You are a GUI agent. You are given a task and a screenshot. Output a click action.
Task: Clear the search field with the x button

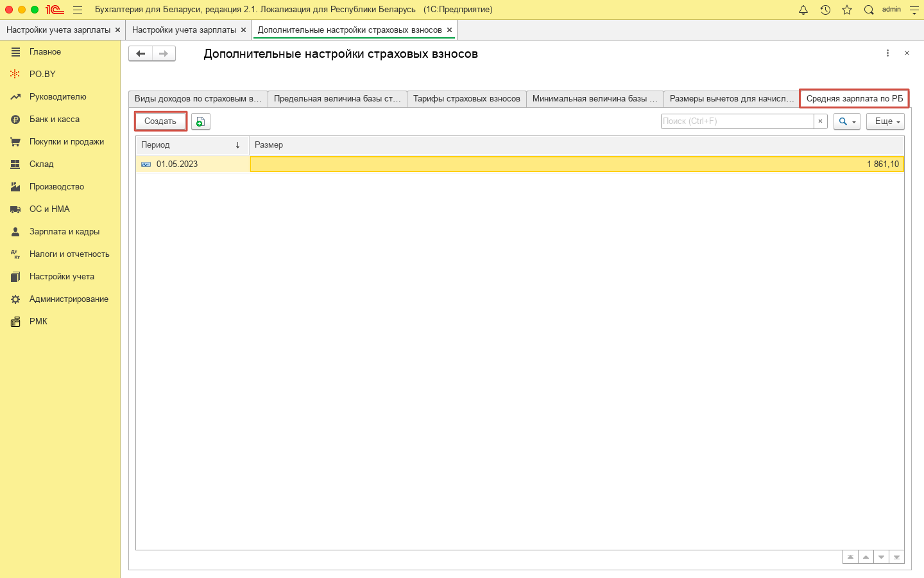click(x=820, y=121)
